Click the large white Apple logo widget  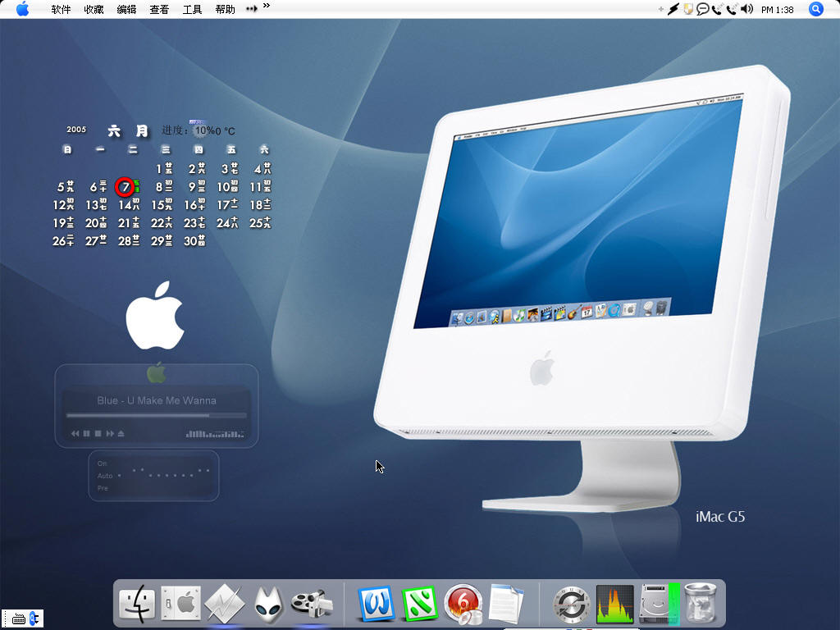pyautogui.click(x=155, y=315)
